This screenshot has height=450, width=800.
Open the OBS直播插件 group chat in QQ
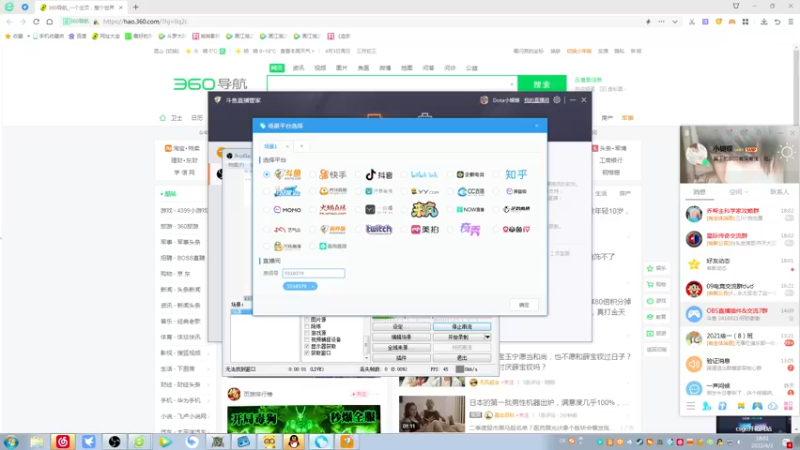739,314
